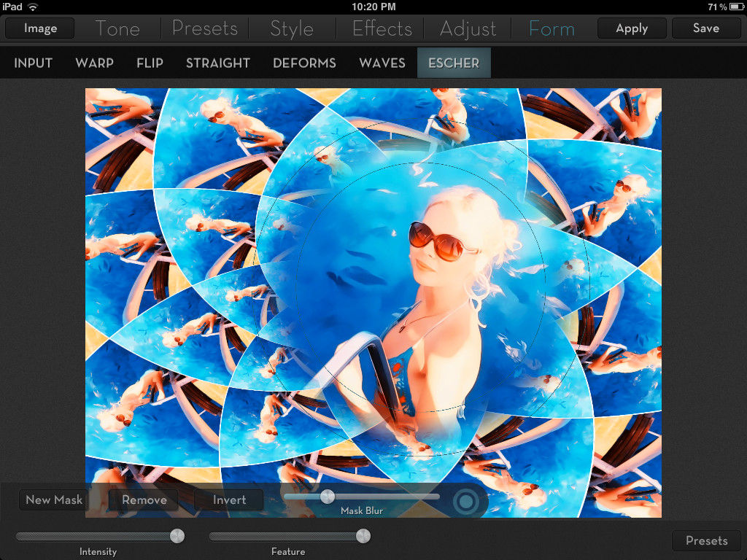Select the Form tab
This screenshot has height=560, width=747.
(551, 28)
